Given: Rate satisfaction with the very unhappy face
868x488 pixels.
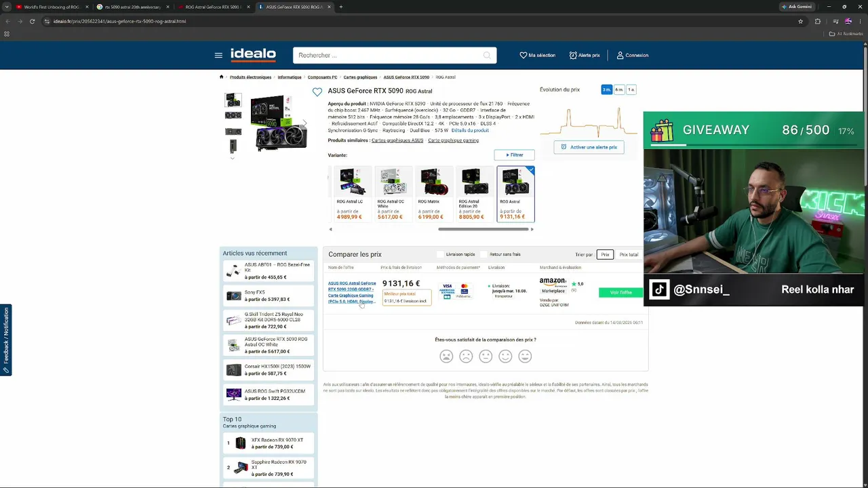Looking at the screenshot, I should [446, 356].
